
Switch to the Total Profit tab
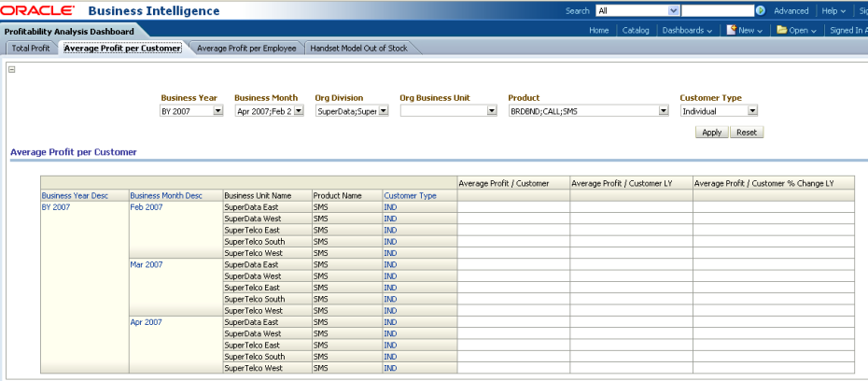[x=31, y=49]
